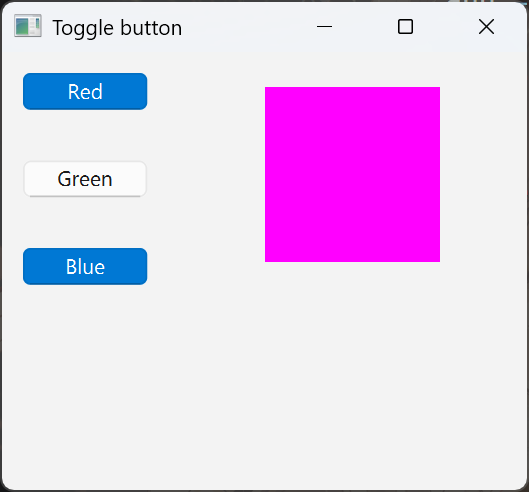The height and width of the screenshot is (492, 529).
Task: Click the magenta color square
Action: [352, 174]
